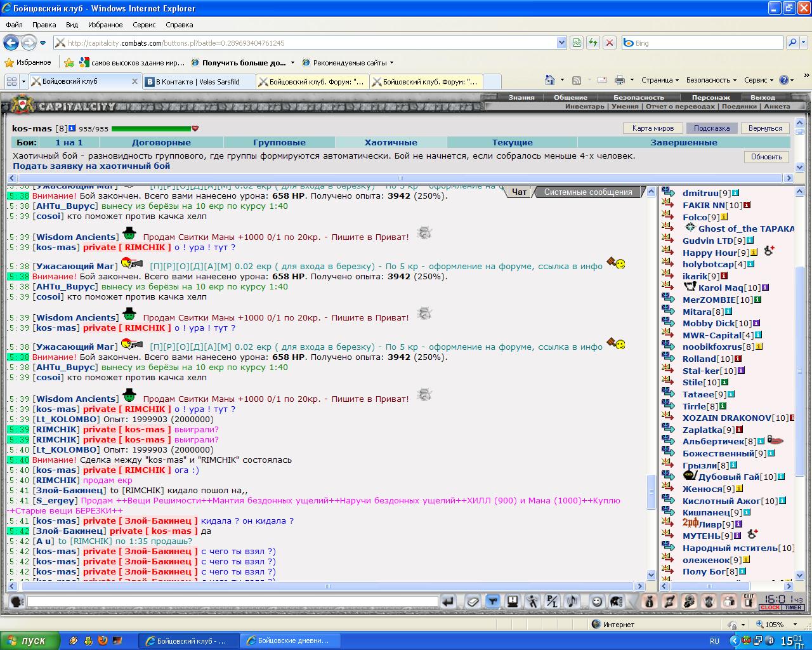Click the Карта миров button
Image resolution: width=812 pixels, height=650 pixels.
click(653, 128)
